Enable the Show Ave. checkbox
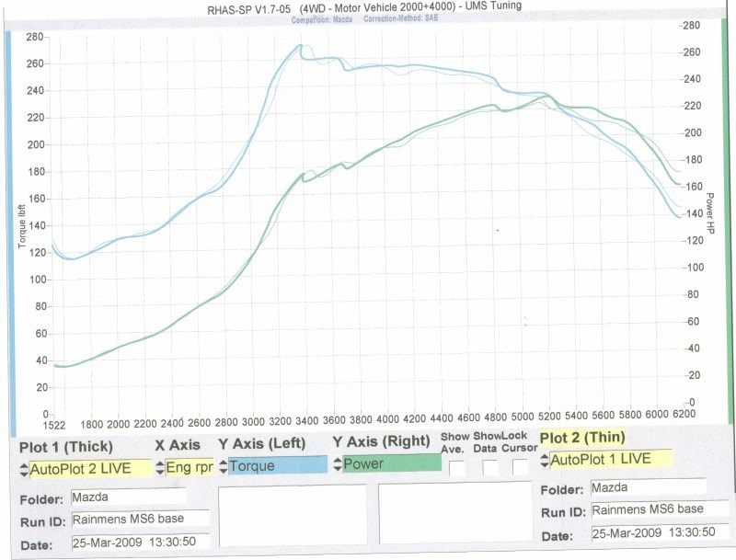Screen dimensions: 736x560 pos(456,467)
